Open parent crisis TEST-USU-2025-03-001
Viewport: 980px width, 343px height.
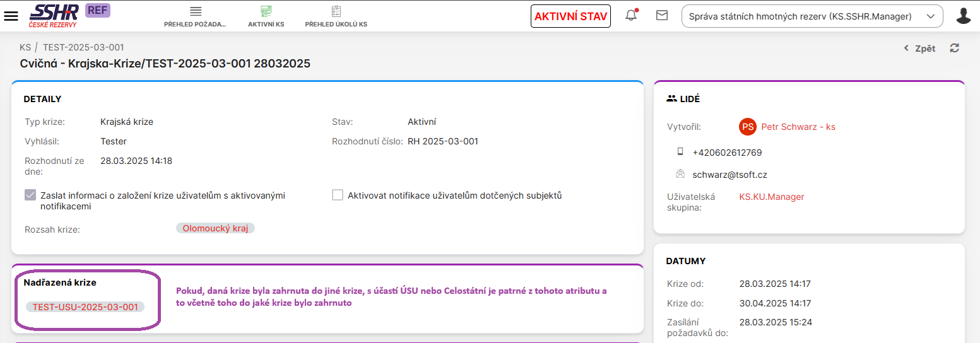click(x=85, y=307)
